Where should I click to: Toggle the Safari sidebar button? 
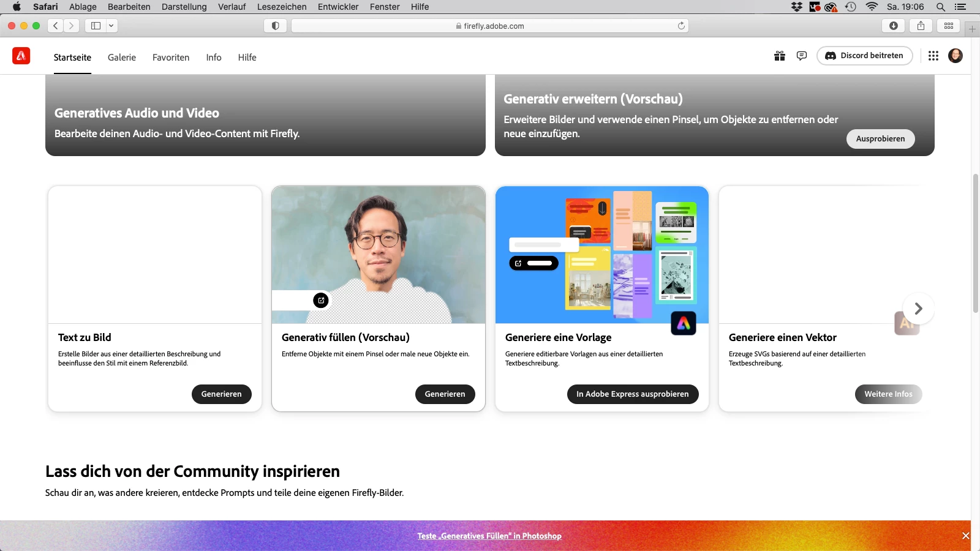click(x=96, y=26)
